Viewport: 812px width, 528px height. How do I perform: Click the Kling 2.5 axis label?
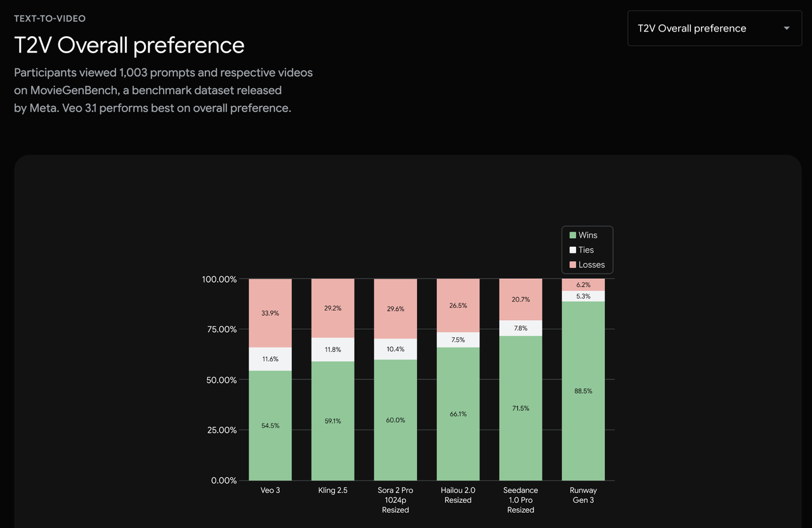332,491
